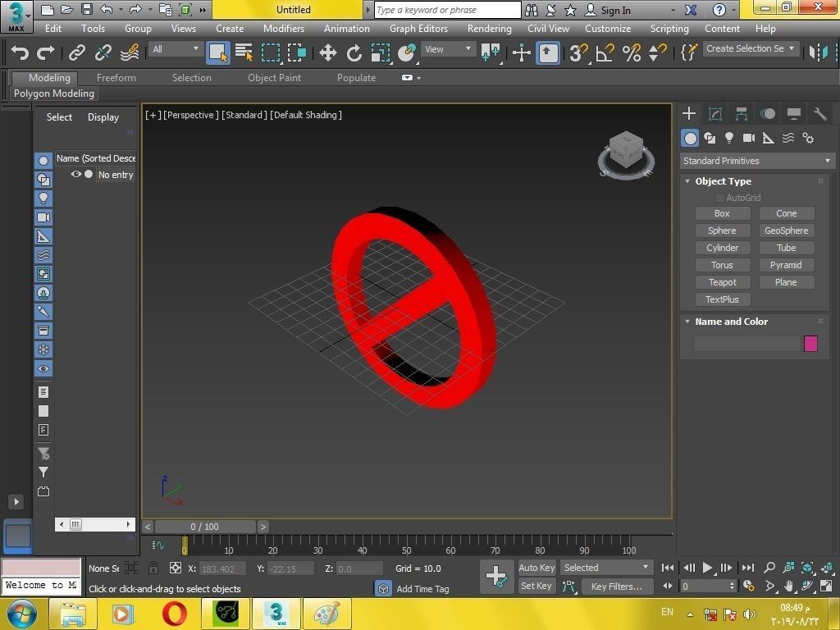Collapse the Name and Color rollout
This screenshot has width=840, height=630.
pyautogui.click(x=687, y=322)
